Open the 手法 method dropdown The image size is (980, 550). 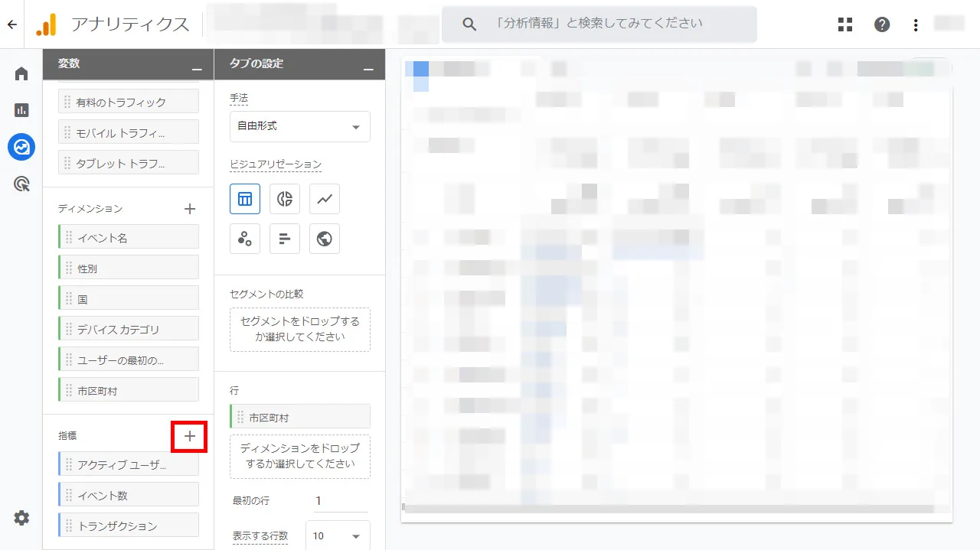point(299,126)
